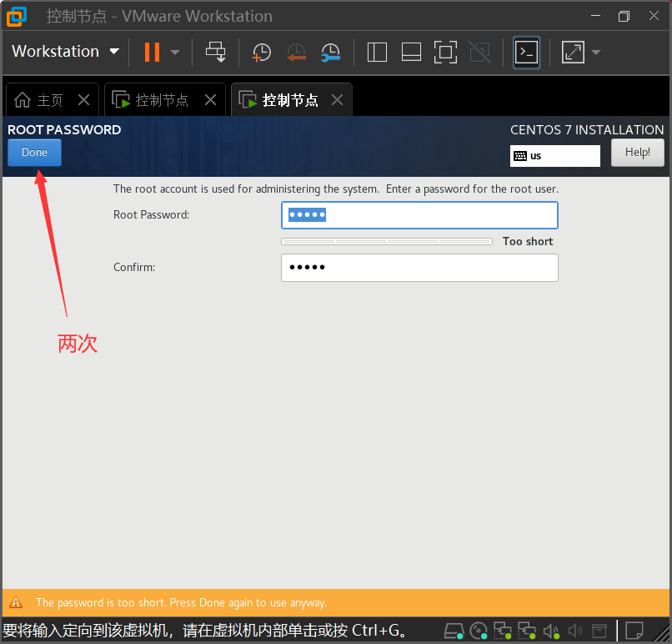Image resolution: width=672 pixels, height=644 pixels.
Task: Click the stretch guest display icon
Action: (x=573, y=53)
